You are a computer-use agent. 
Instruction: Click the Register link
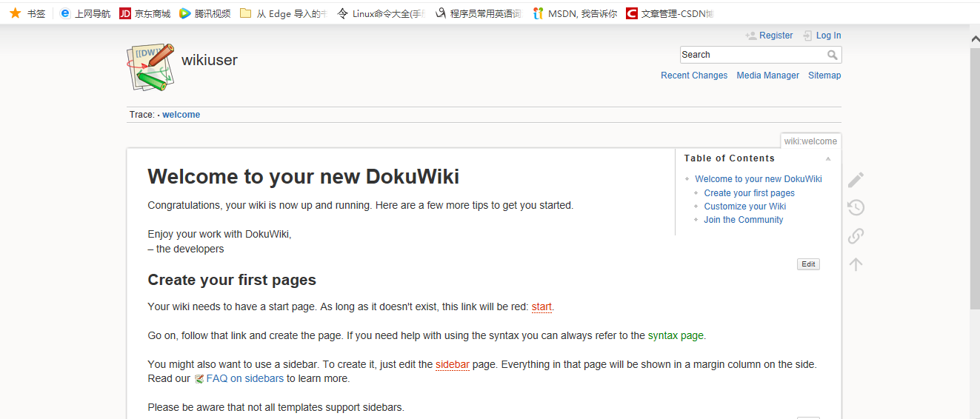coord(776,36)
